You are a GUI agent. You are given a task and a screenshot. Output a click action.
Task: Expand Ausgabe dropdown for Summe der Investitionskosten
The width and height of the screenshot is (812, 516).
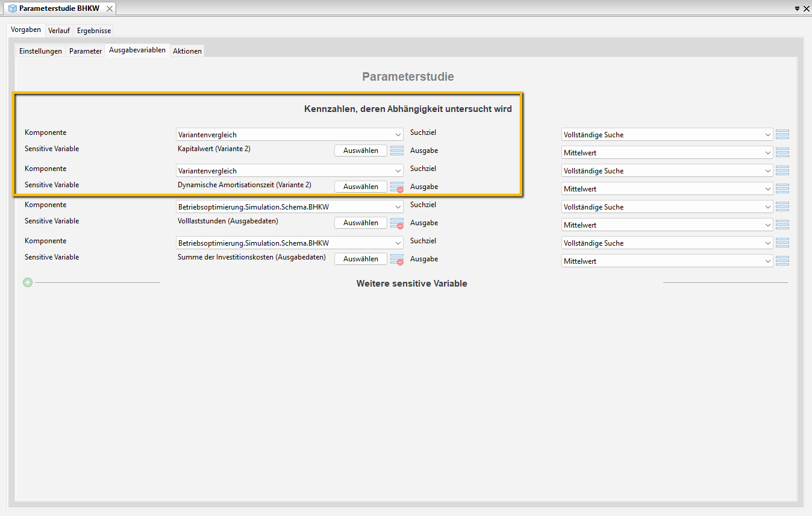(667, 261)
